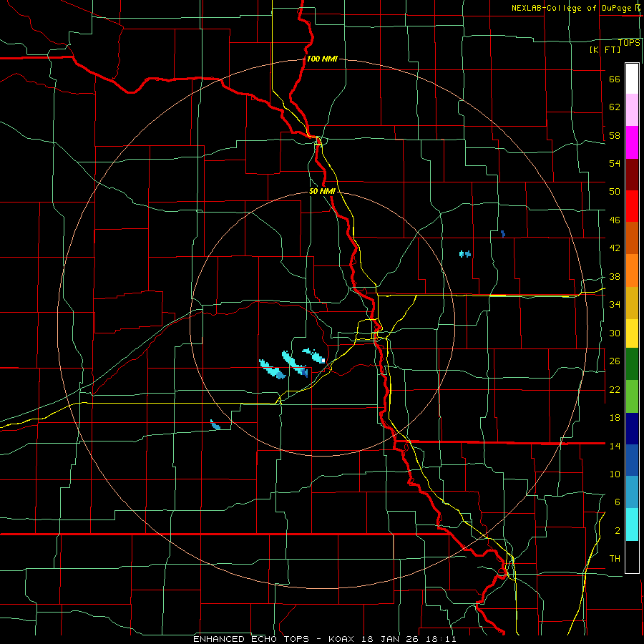The width and height of the screenshot is (644, 644).
Task: Click the white pixel inside the cyan echo
Action: (x=323, y=360)
